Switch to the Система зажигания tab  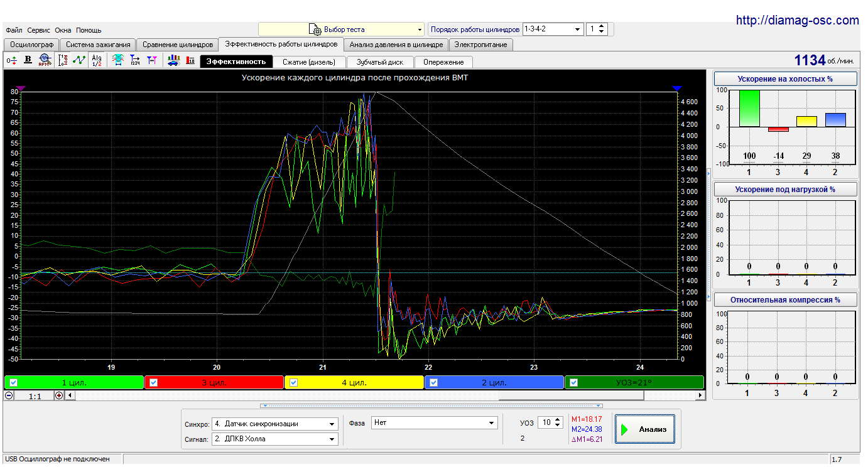click(98, 45)
